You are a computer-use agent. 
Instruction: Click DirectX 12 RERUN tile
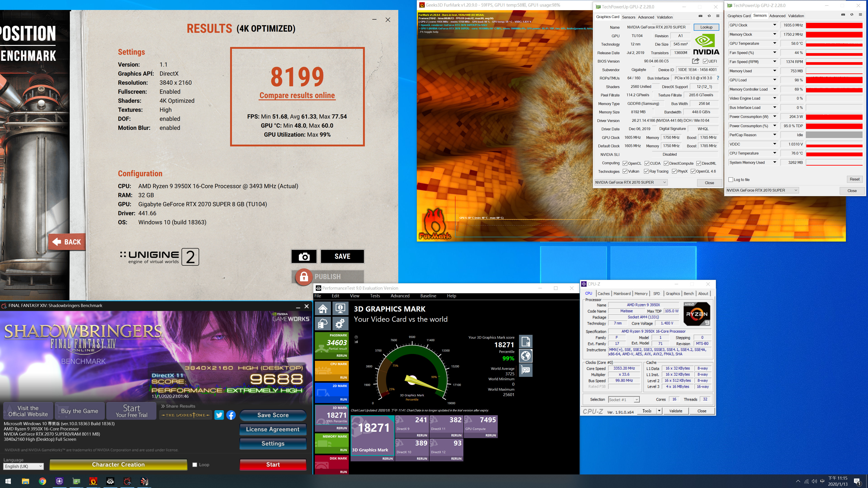pos(446,450)
